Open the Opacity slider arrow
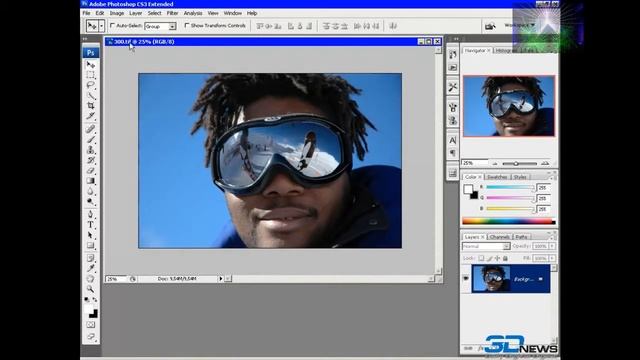640x360 pixels. point(552,247)
